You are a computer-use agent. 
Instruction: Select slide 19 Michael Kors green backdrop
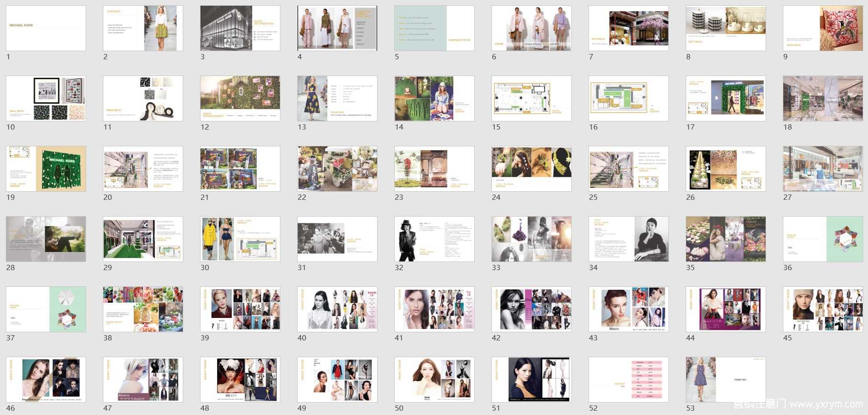click(46, 169)
